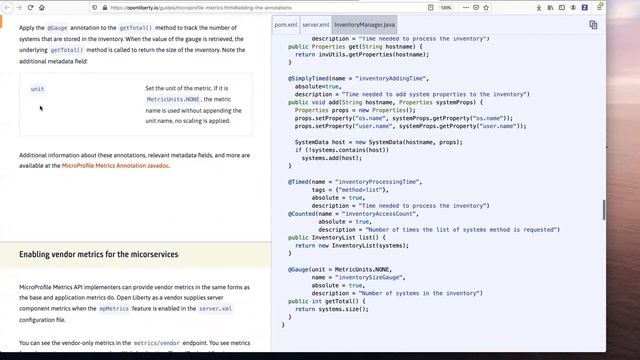Click the 'unit' metadata field term

[x=37, y=89]
